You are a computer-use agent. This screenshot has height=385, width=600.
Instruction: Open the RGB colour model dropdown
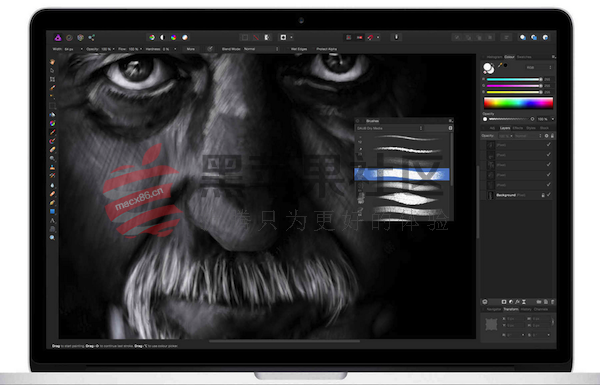coord(538,68)
